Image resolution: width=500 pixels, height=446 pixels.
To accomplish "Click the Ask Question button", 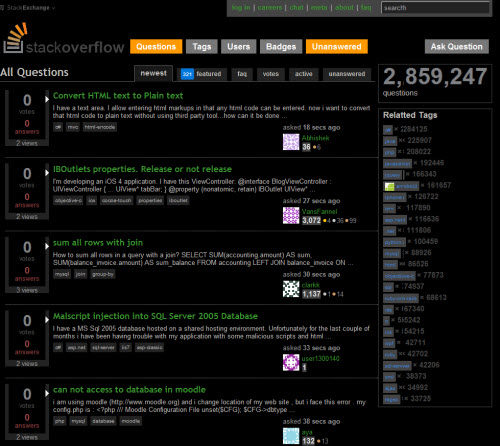I will click(457, 46).
